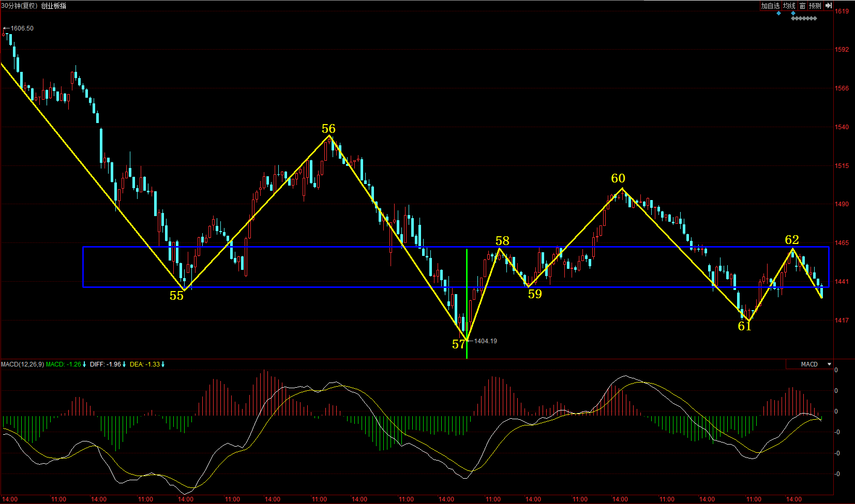
Task: Toggle the 窗 window button
Action: click(x=802, y=6)
